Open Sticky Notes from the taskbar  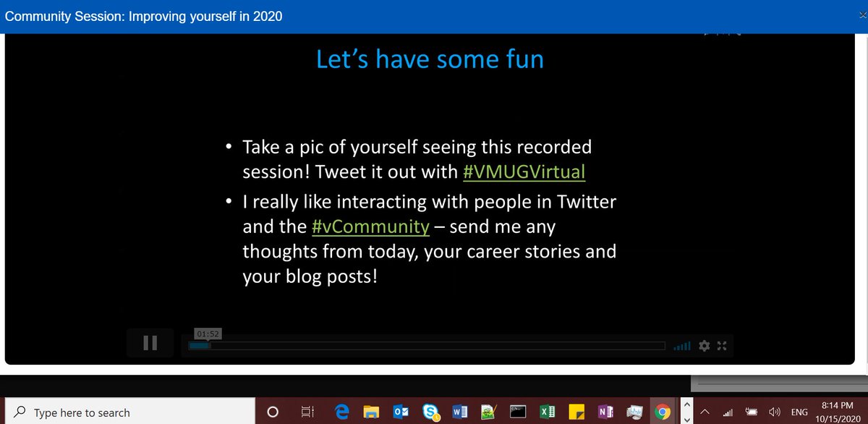[577, 412]
